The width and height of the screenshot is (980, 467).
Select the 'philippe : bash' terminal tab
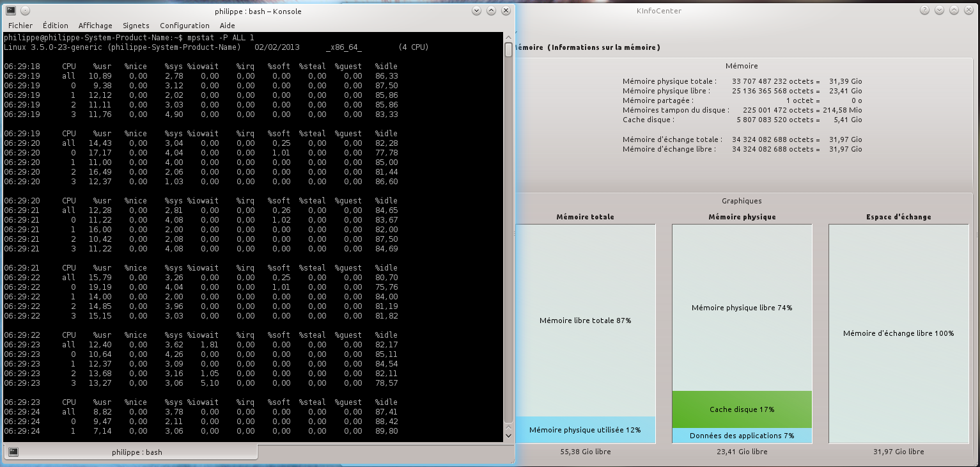pyautogui.click(x=130, y=452)
